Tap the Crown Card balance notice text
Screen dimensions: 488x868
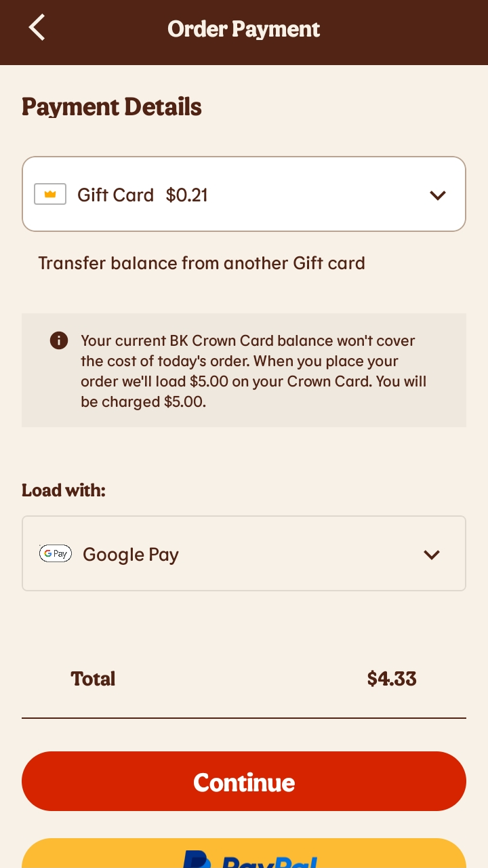tap(253, 371)
